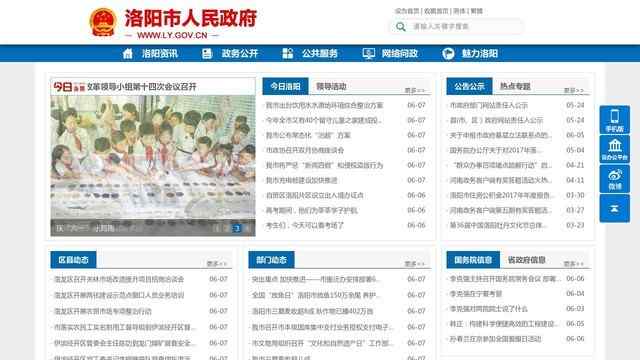Open notice 市政府部门网站责任人公示
The height and width of the screenshot is (360, 640).
tap(489, 105)
